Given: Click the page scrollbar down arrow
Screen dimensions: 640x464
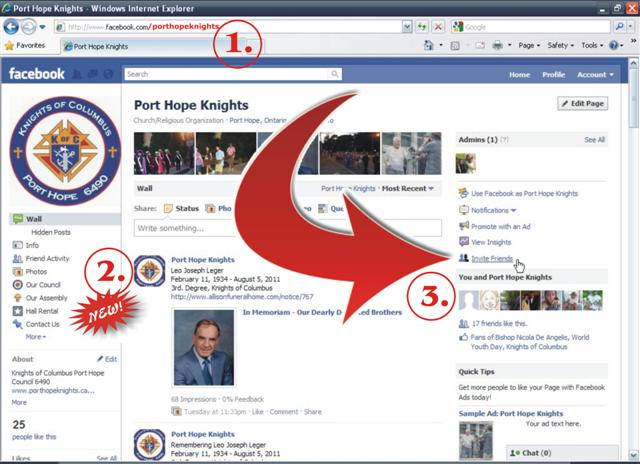Looking at the screenshot, I should click(634, 455).
